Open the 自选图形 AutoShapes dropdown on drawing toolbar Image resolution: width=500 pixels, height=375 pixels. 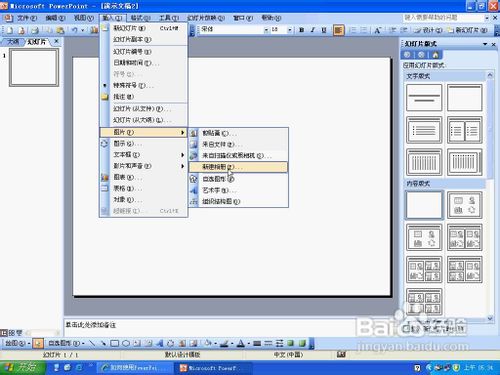click(66, 343)
